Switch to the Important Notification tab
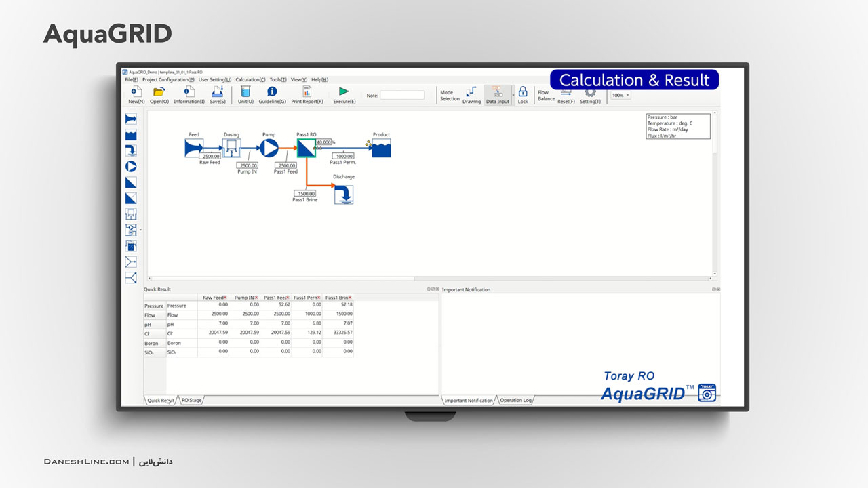This screenshot has height=488, width=868. click(469, 400)
